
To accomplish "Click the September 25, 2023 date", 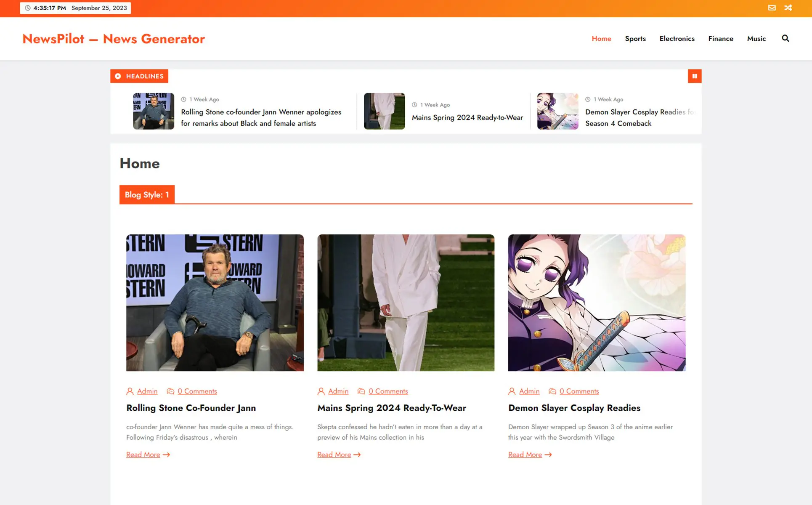I will point(99,8).
